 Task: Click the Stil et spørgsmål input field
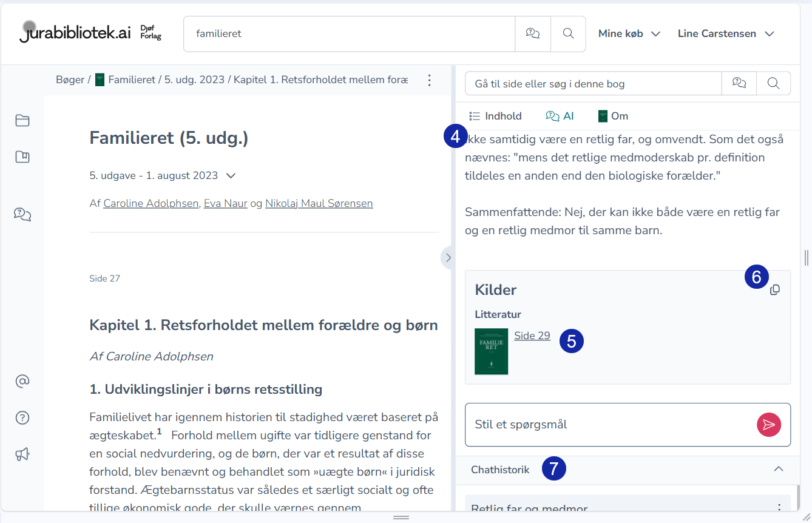click(607, 425)
